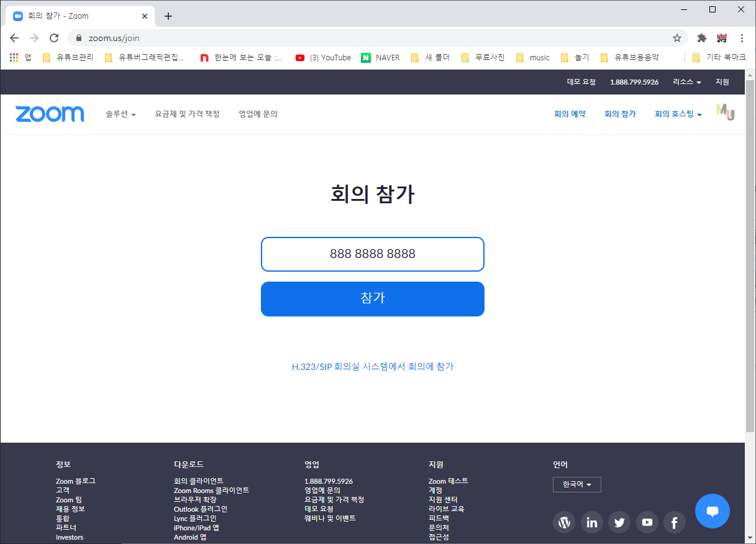Screen dimensions: 756x544
Task: Open 지원 센터 footer link
Action: 443,500
